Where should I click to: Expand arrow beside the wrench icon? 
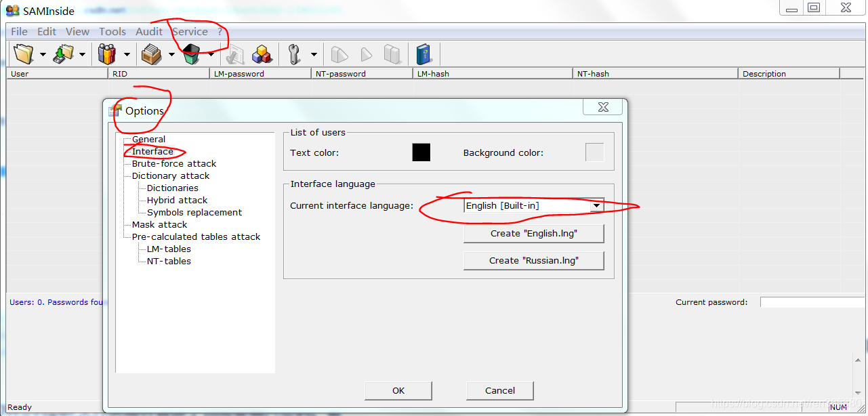coord(314,55)
